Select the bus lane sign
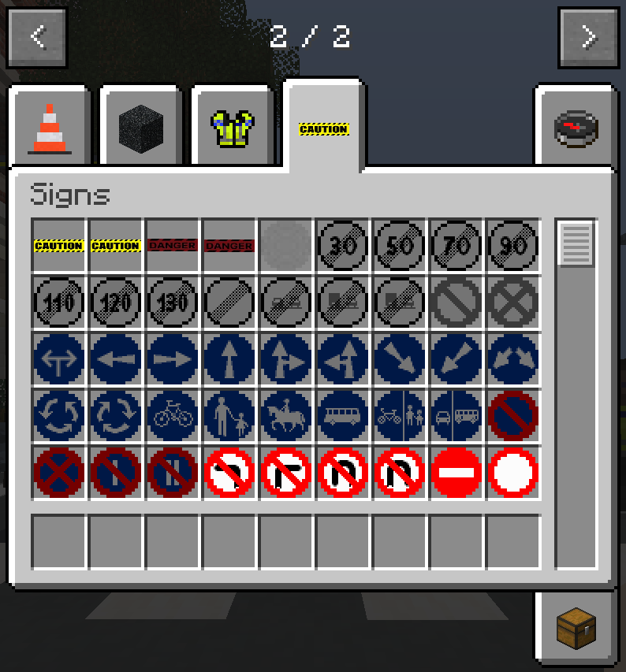 point(343,415)
